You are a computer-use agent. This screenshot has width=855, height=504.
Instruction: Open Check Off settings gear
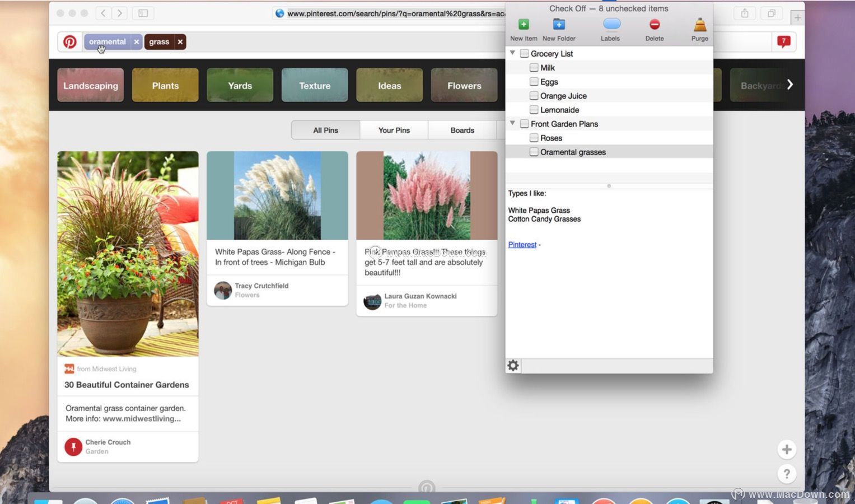[x=513, y=366]
